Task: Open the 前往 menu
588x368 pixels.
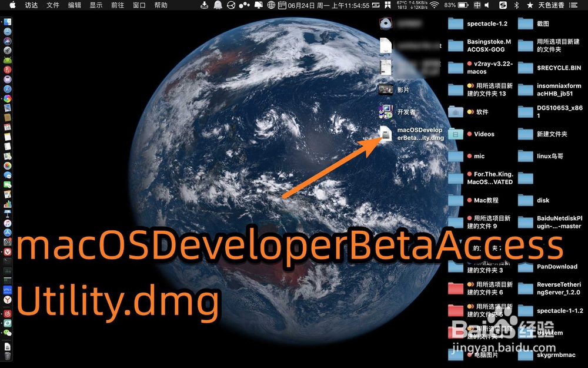Action: point(118,5)
